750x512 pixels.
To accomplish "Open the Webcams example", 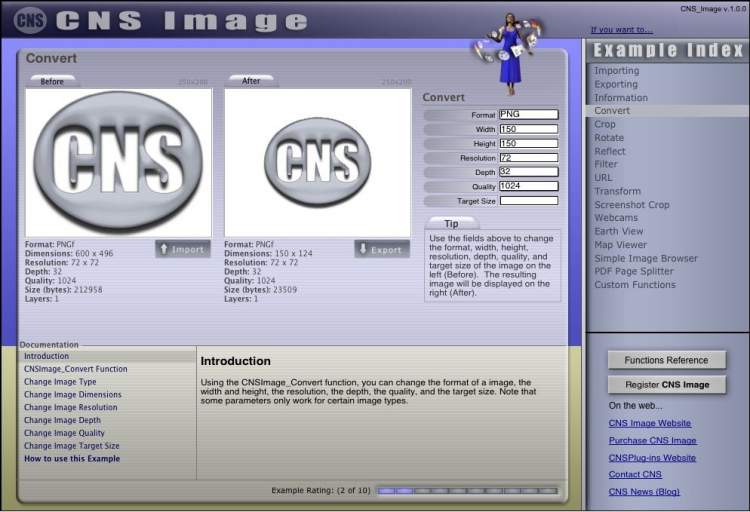I will pos(616,218).
